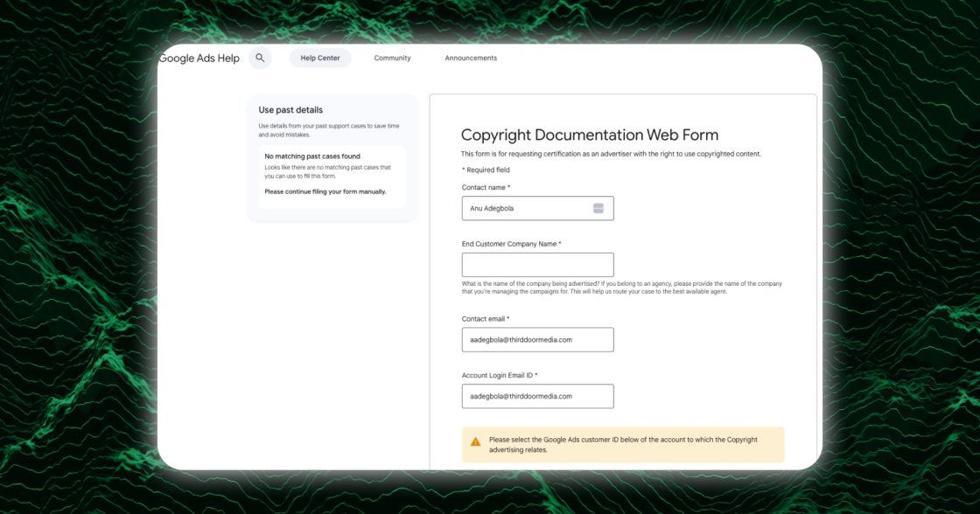
Task: Click 'No matching past cases found' text
Action: [x=312, y=156]
